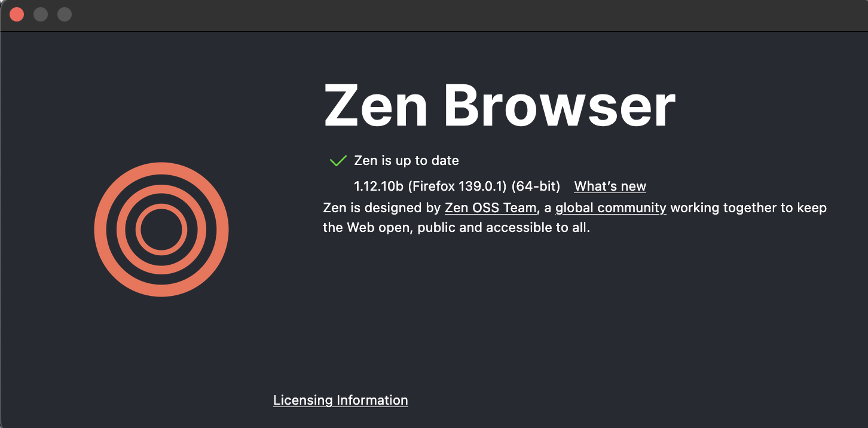
Task: Click the empty title bar area
Action: [466, 15]
